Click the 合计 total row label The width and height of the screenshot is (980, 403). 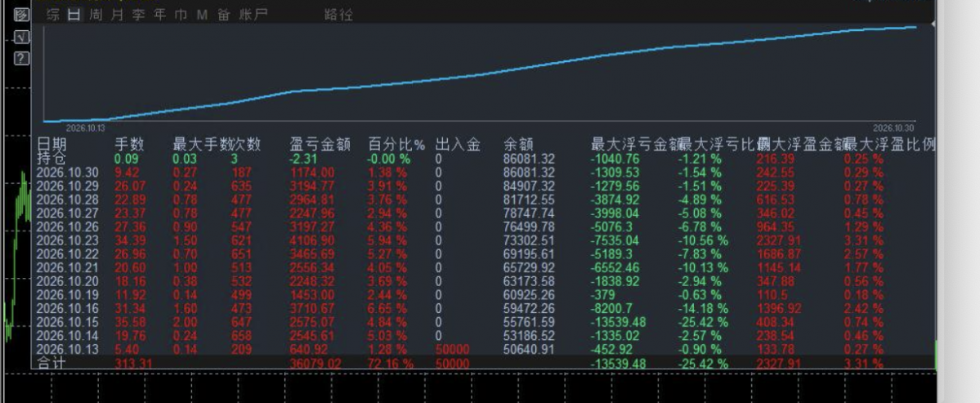51,363
